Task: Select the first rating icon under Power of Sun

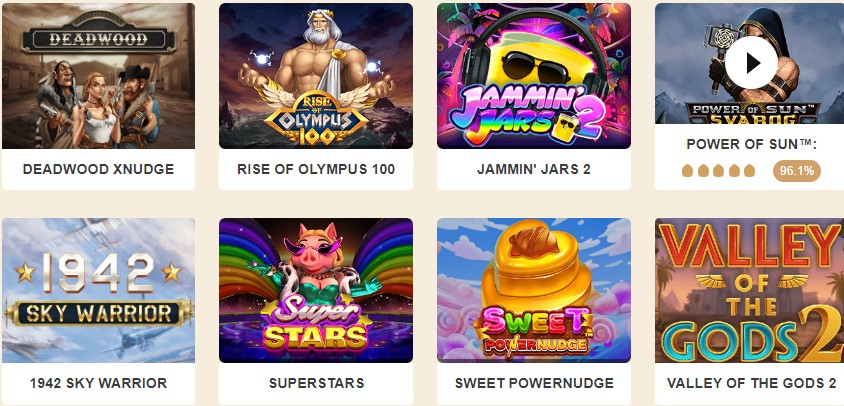Action: click(x=687, y=171)
